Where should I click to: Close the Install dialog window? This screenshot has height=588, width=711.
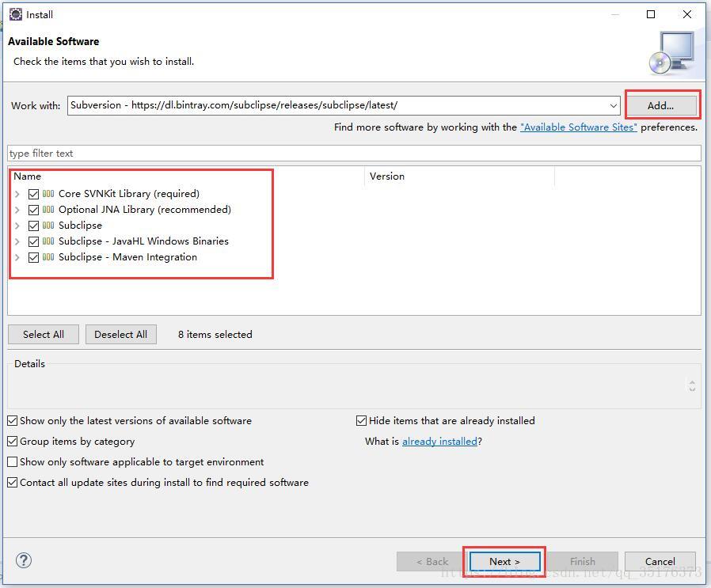pyautogui.click(x=687, y=14)
